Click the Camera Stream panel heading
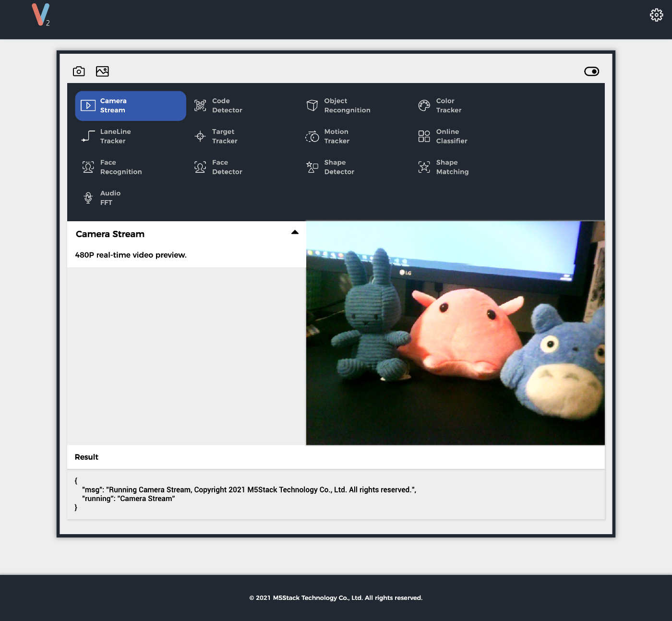Image resolution: width=672 pixels, height=621 pixels. 110,234
